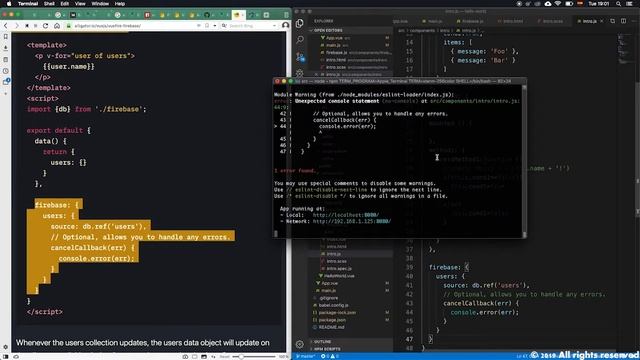The height and width of the screenshot is (360, 640).
Task: Open HelloWorld.vue in file explorer
Action: (x=338, y=276)
